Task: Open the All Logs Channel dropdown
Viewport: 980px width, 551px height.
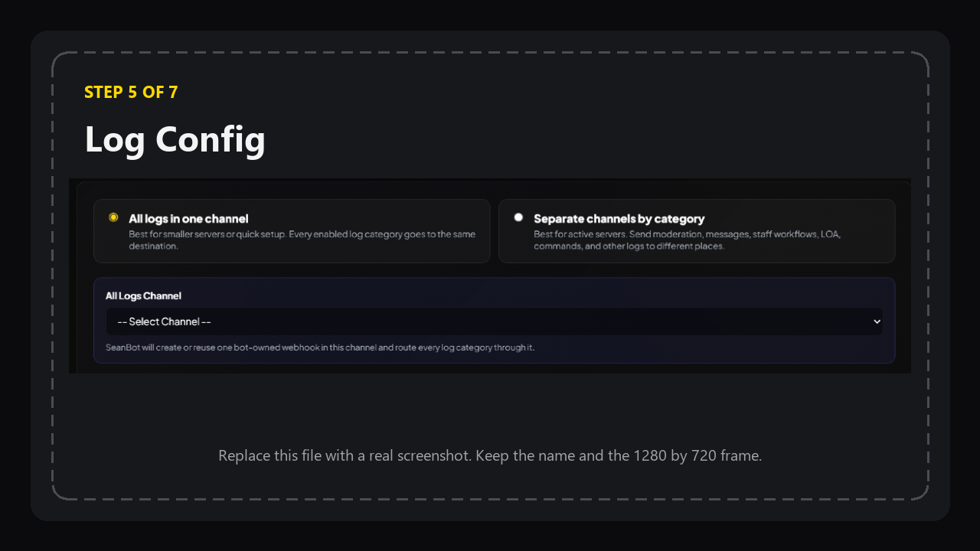Action: tap(494, 321)
